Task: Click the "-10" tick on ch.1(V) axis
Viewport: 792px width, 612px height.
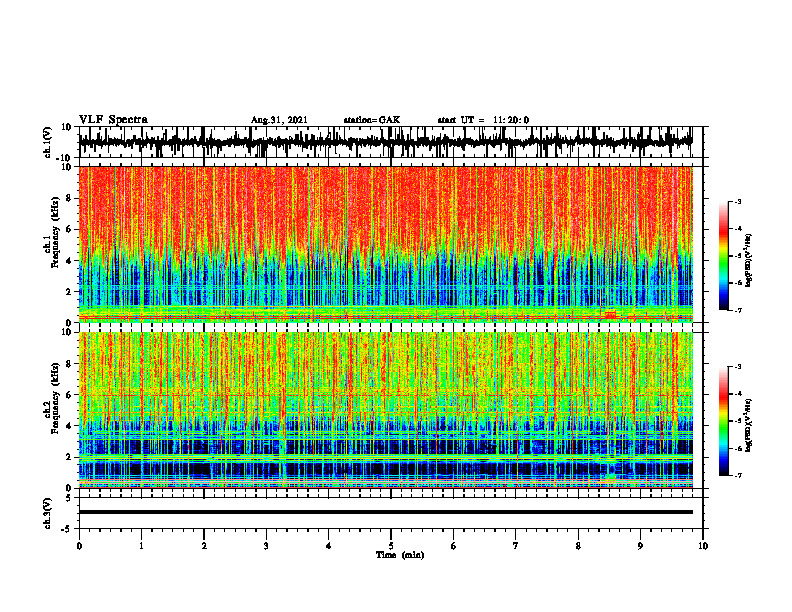Action: (x=65, y=158)
